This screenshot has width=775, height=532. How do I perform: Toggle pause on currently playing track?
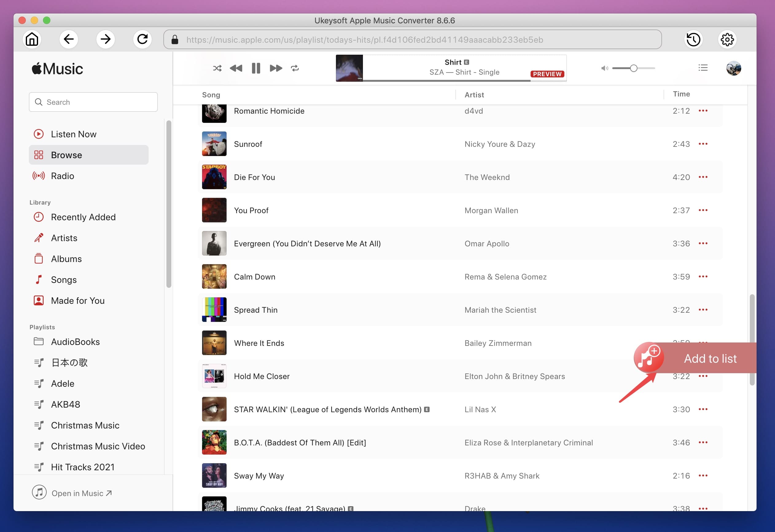256,68
